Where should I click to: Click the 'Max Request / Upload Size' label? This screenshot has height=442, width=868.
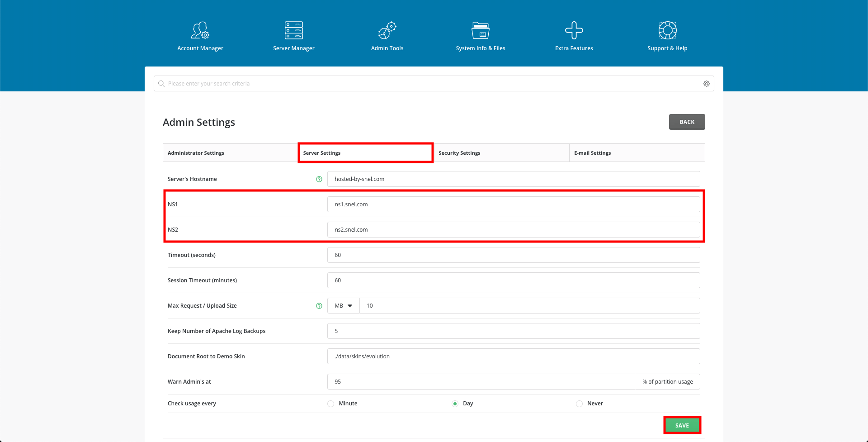202,306
